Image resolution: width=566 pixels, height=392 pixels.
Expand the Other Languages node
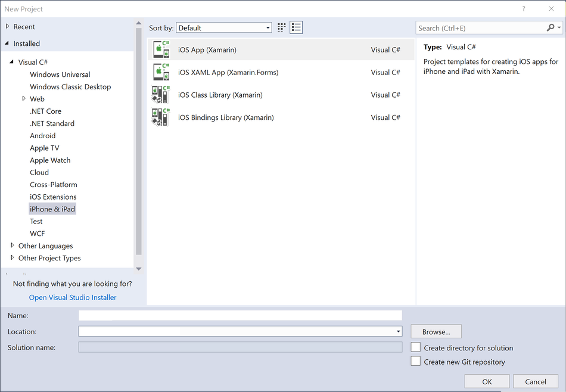13,245
